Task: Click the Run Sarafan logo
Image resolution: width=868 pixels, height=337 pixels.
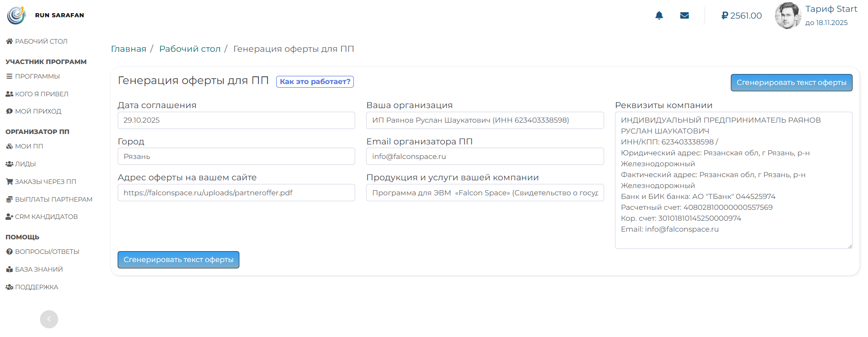Action: pos(17,15)
